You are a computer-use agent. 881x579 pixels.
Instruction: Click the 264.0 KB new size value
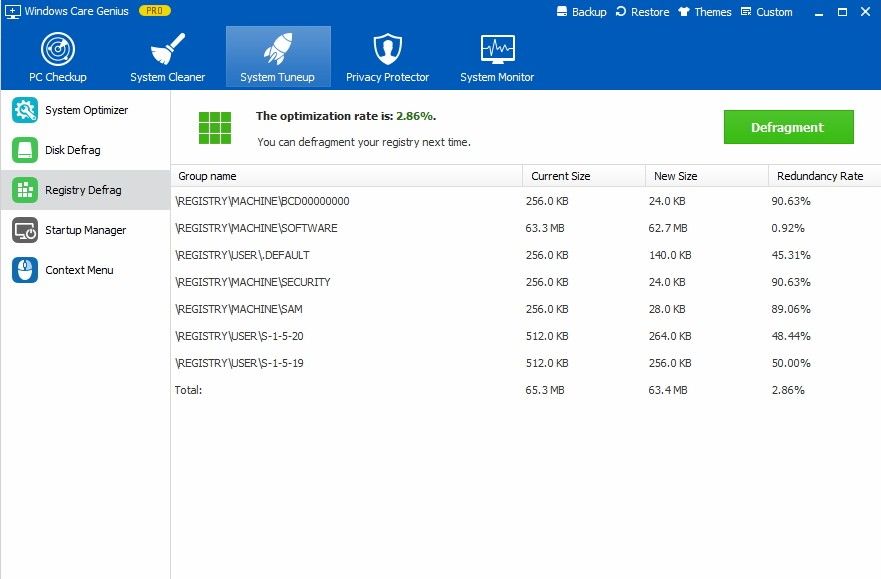(670, 336)
